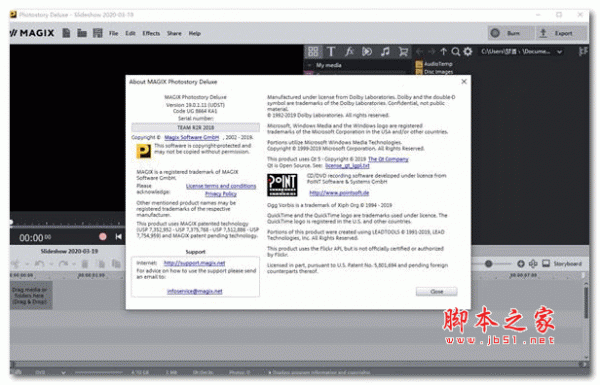Select the Disc Images folder
600x385 pixels.
pyautogui.click(x=434, y=72)
